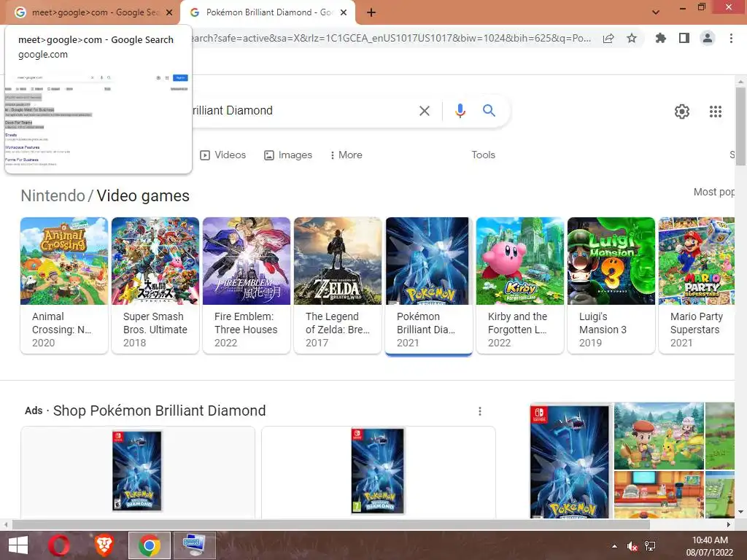
Task: Select Pokémon Brilliant Diamond carousel card
Action: click(429, 285)
